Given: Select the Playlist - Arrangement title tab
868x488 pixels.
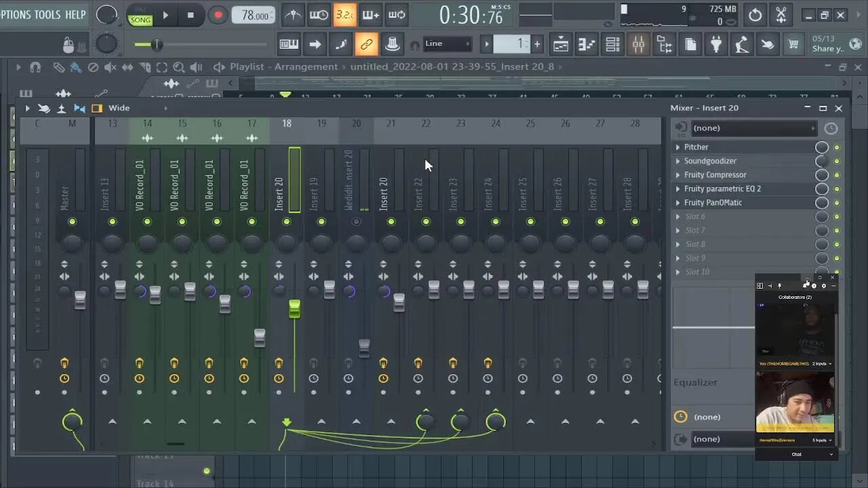Looking at the screenshot, I should (x=283, y=66).
